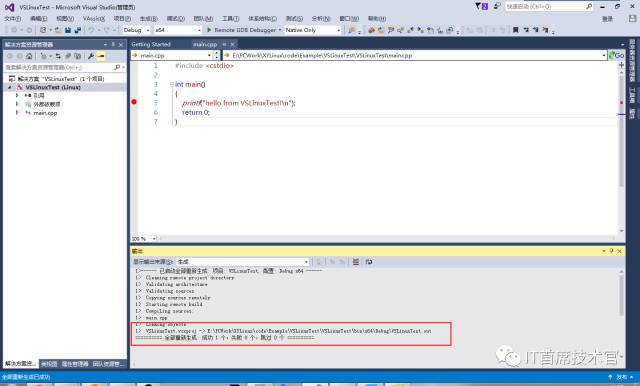This screenshot has height=386, width=640.
Task: Pin the main.cpp tab
Action: click(x=224, y=44)
